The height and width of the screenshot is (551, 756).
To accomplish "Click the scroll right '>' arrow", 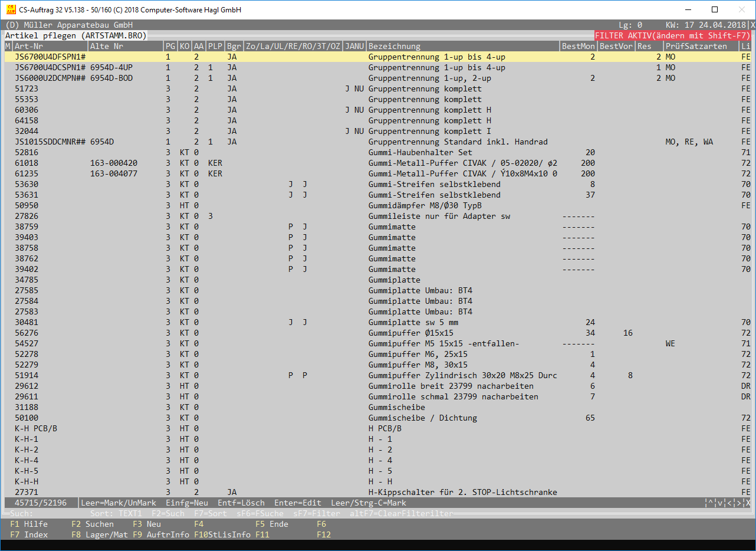I will [x=739, y=503].
